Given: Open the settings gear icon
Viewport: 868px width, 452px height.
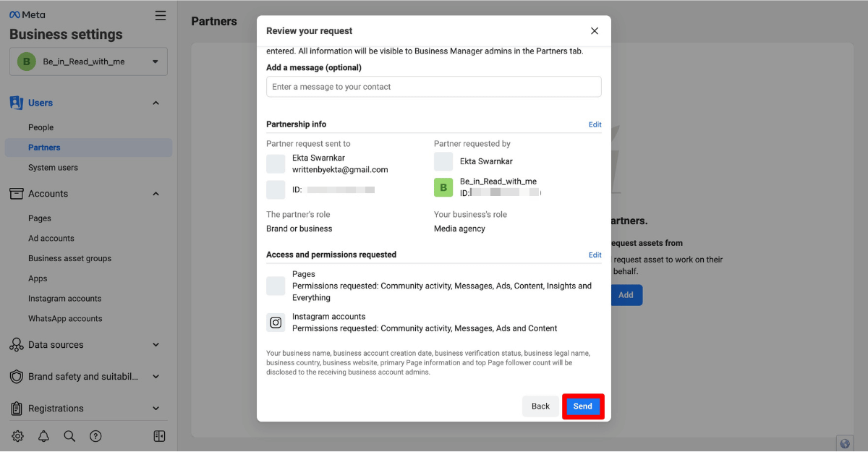Looking at the screenshot, I should coord(17,436).
